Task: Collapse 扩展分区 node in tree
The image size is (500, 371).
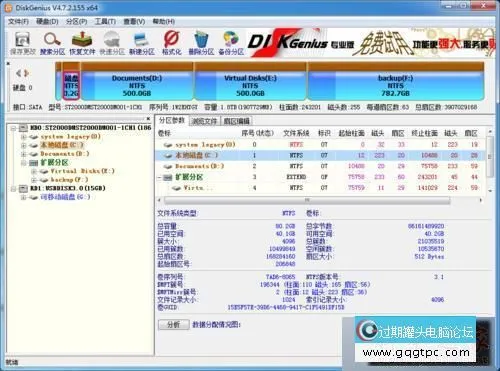Action: coord(23,163)
